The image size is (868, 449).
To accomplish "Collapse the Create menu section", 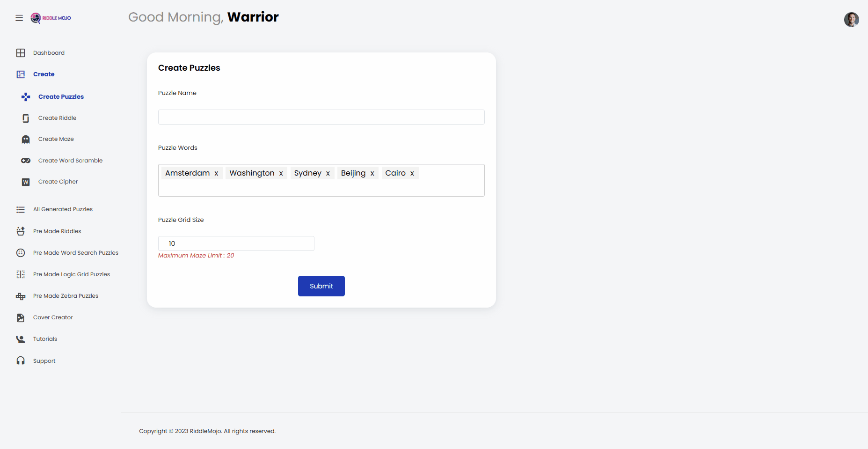I will pyautogui.click(x=44, y=74).
